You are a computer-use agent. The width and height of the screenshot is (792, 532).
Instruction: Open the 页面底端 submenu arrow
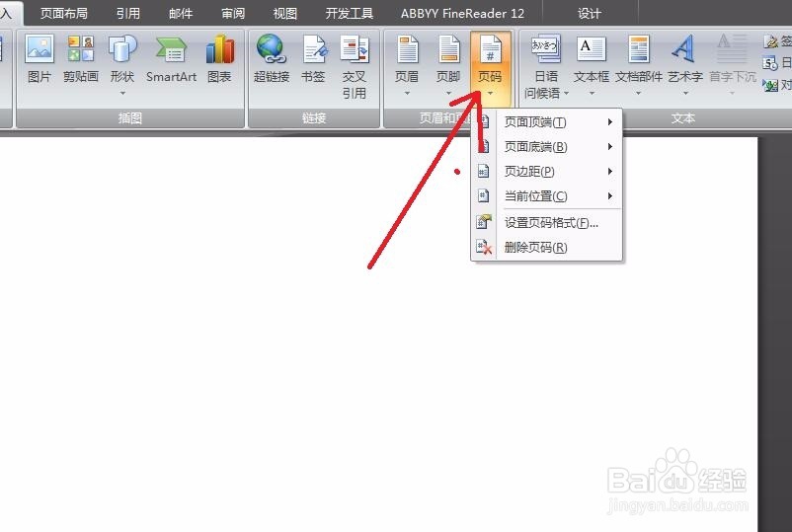click(x=610, y=146)
